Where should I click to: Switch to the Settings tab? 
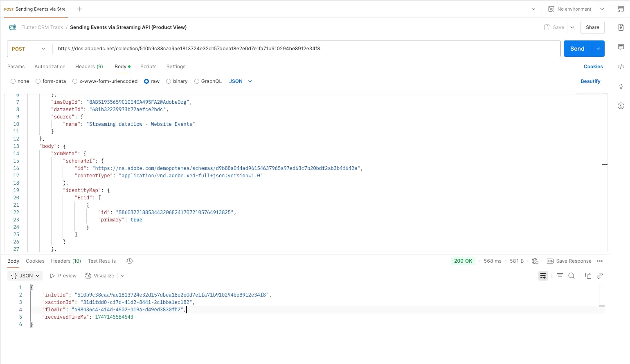pyautogui.click(x=176, y=67)
